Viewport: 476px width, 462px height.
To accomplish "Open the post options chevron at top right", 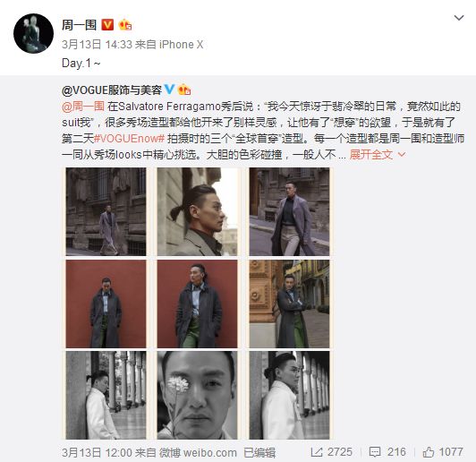I will (459, 18).
